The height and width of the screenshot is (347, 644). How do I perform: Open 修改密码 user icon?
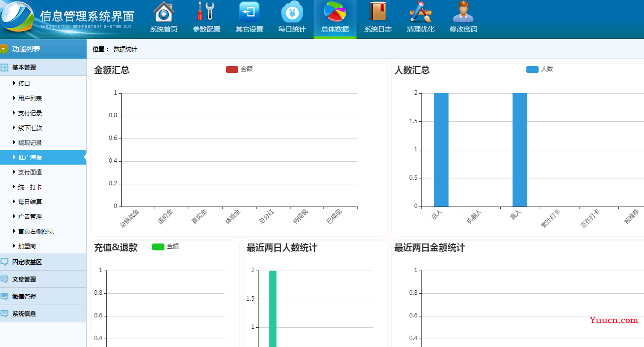coord(463,12)
